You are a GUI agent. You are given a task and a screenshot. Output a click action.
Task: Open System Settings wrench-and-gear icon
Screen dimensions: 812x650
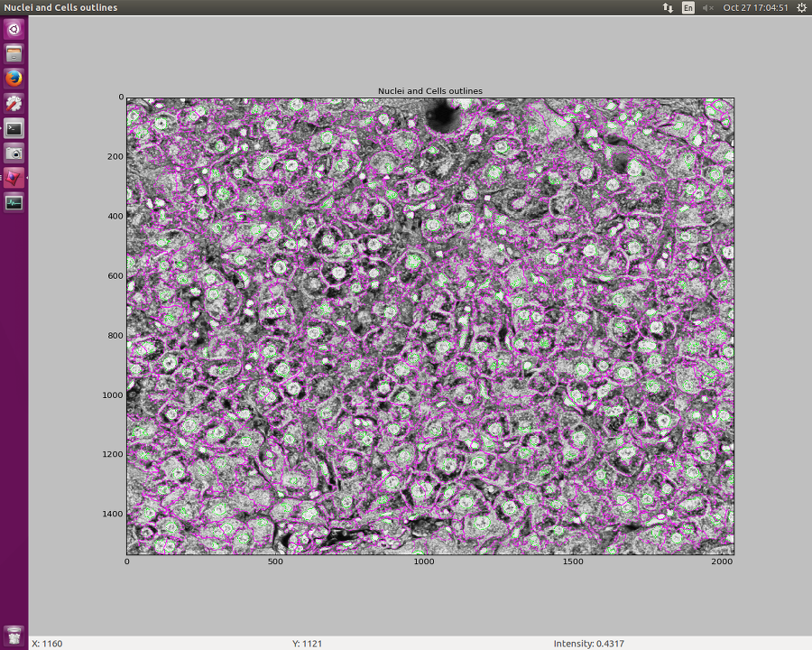[14, 104]
